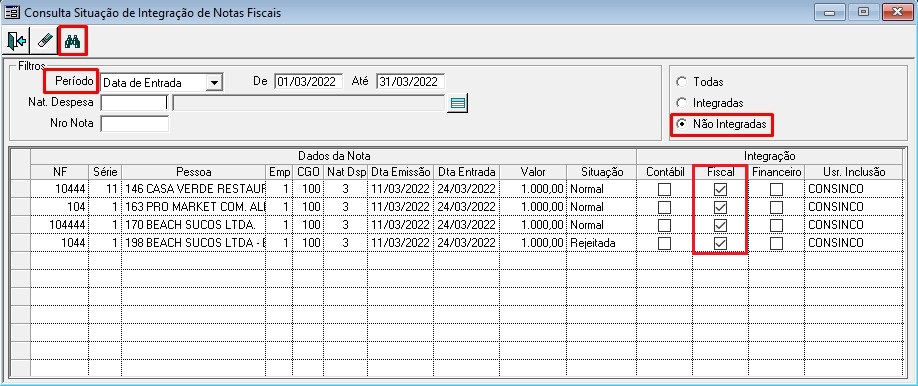
Task: Click Série value 11 cell
Action: [105, 189]
